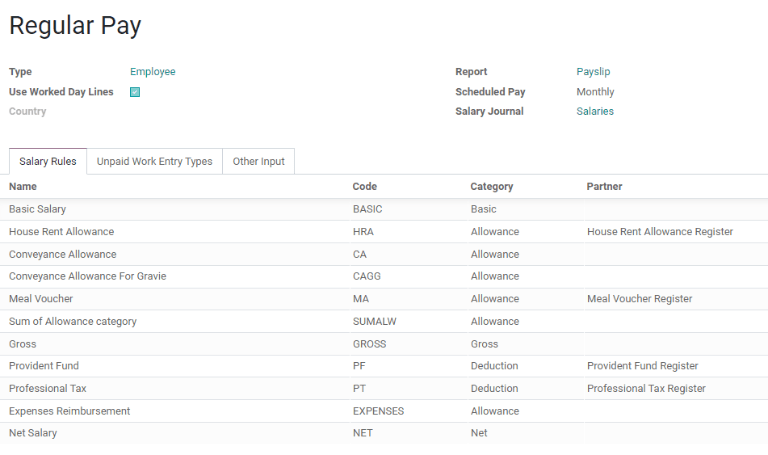Open the Sum of Allowance category rule
The image size is (768, 455).
73,321
